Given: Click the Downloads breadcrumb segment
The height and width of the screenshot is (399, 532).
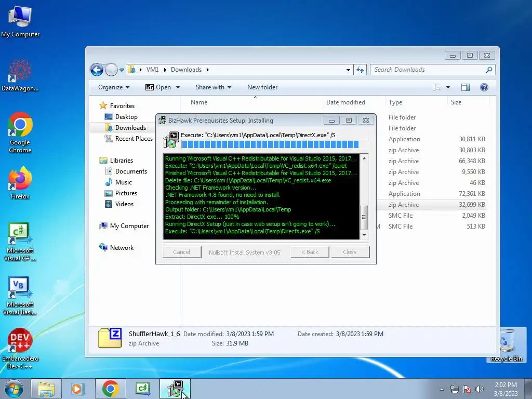Looking at the screenshot, I should tap(186, 70).
